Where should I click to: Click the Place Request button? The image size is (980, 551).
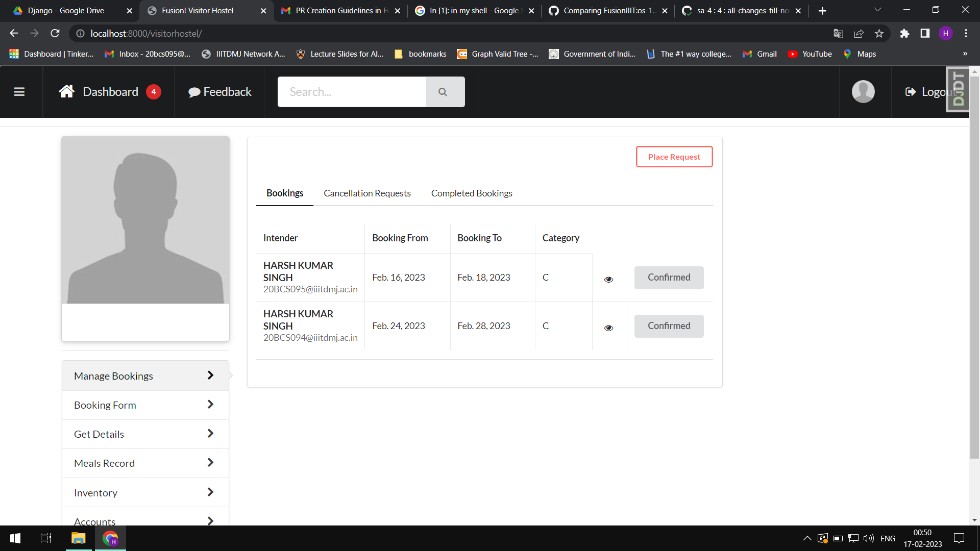point(674,157)
